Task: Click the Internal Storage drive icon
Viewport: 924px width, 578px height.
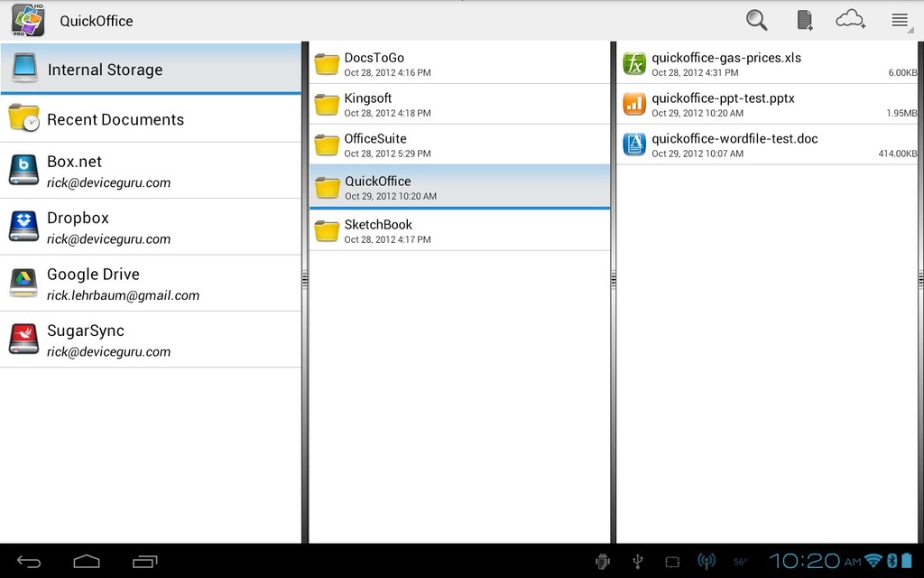Action: [x=24, y=68]
